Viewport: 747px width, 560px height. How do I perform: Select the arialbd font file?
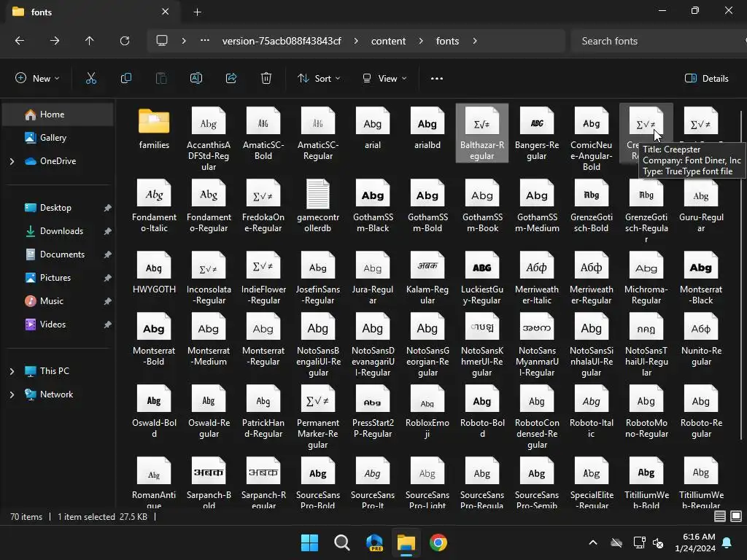tap(427, 128)
